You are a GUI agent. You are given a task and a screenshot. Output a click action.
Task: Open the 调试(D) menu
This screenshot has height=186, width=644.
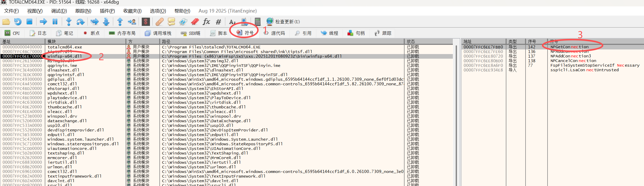(x=59, y=11)
